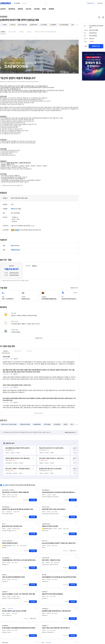Star the 유러피안 다이닝 홀 신입 및 경력 채용 job card
105x644 pixels.
pyautogui.click(x=36, y=506)
